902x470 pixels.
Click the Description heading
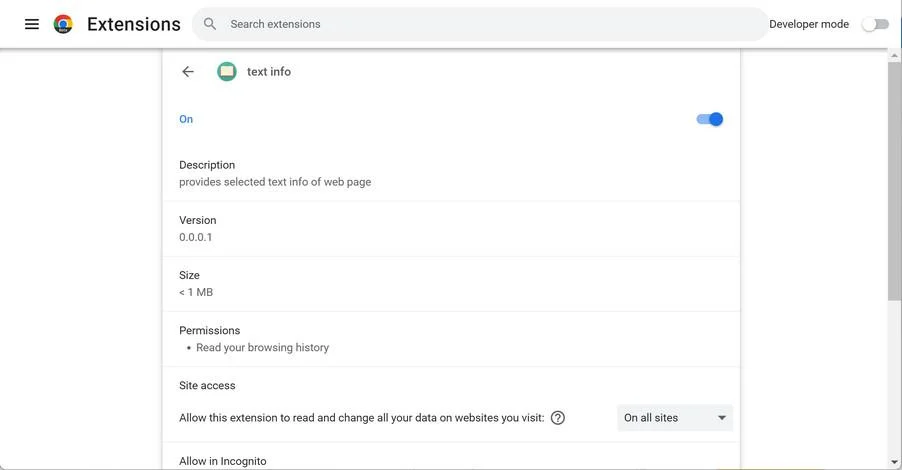pyautogui.click(x=207, y=165)
